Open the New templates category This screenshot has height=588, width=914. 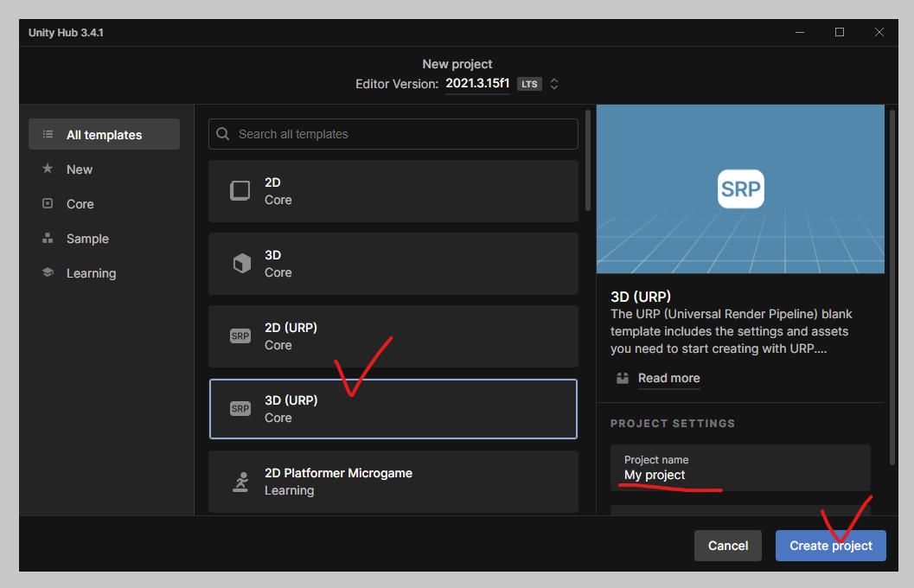click(x=80, y=169)
